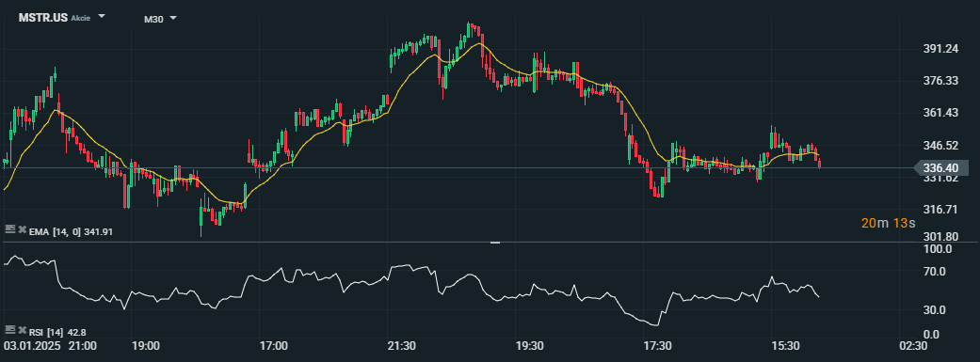
Task: Click the 17:30 time axis label
Action: (657, 346)
